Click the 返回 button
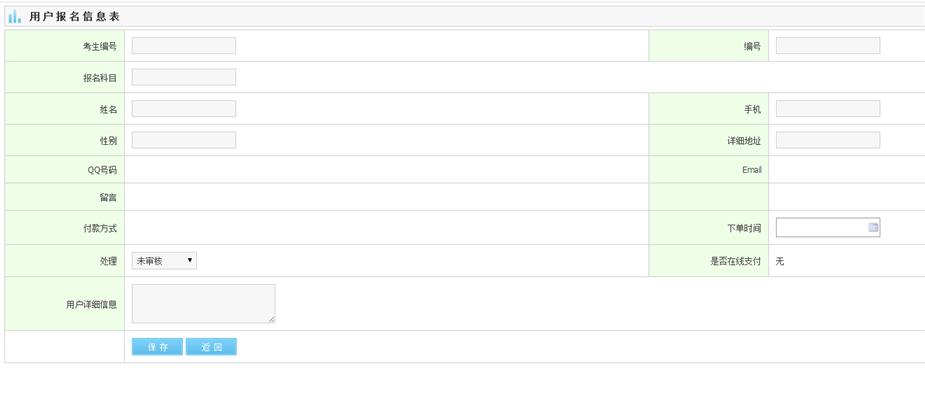 coord(211,347)
